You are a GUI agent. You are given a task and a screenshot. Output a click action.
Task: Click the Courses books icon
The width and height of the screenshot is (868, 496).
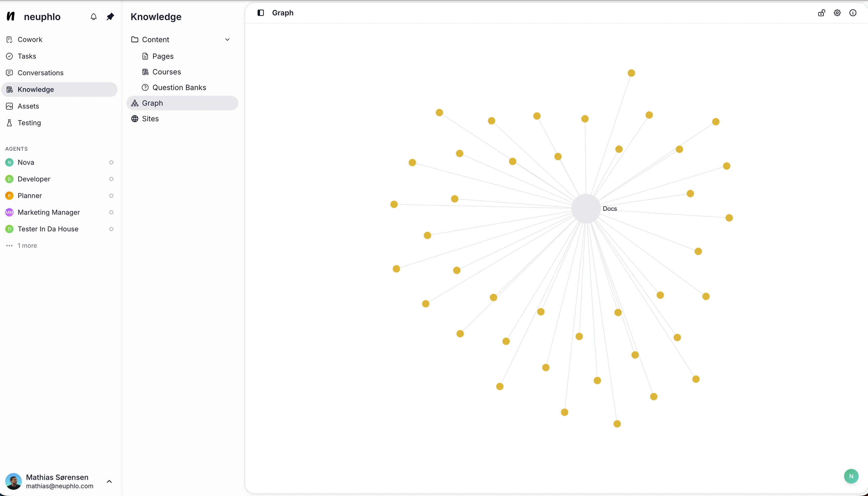(145, 72)
